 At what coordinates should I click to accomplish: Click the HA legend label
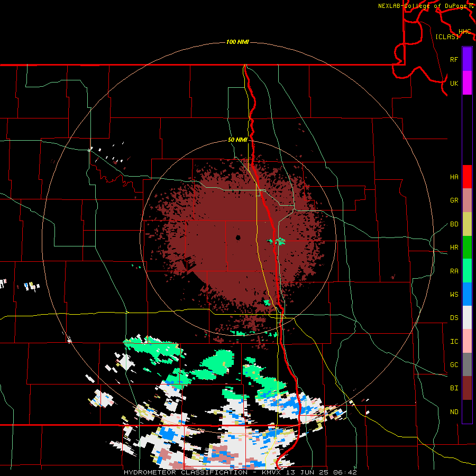pyautogui.click(x=454, y=177)
